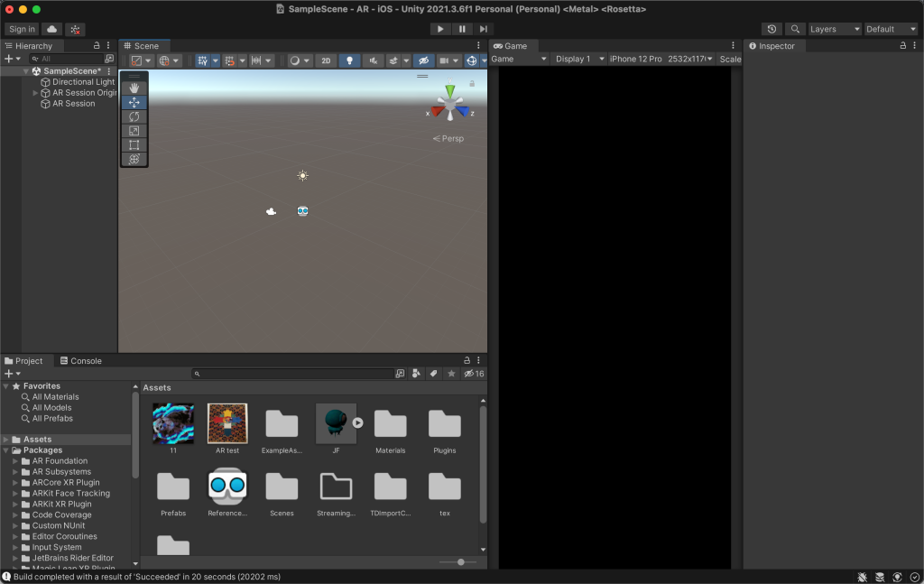The image size is (924, 584).
Task: Select the Rect transform tool
Action: click(x=134, y=145)
